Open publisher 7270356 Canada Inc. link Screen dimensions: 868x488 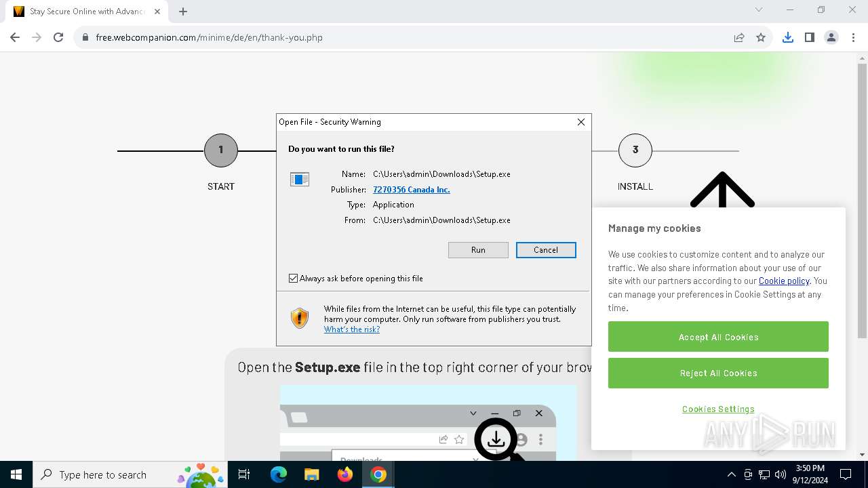click(412, 190)
